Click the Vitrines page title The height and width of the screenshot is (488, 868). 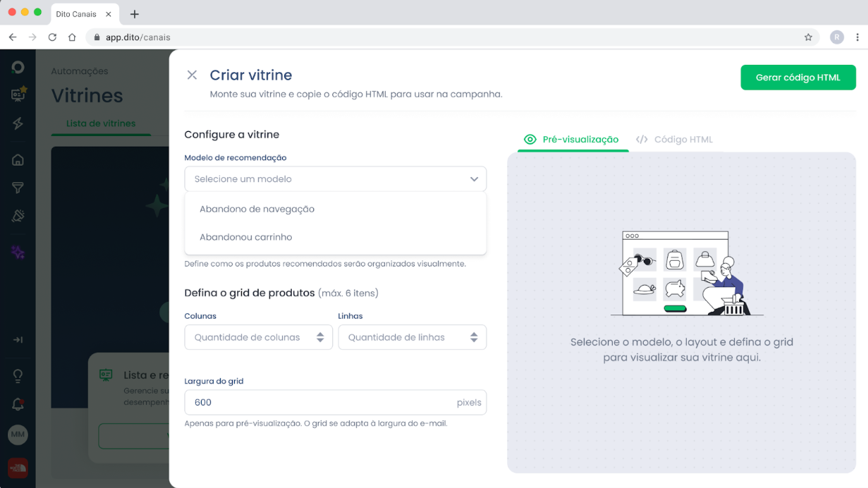click(87, 96)
